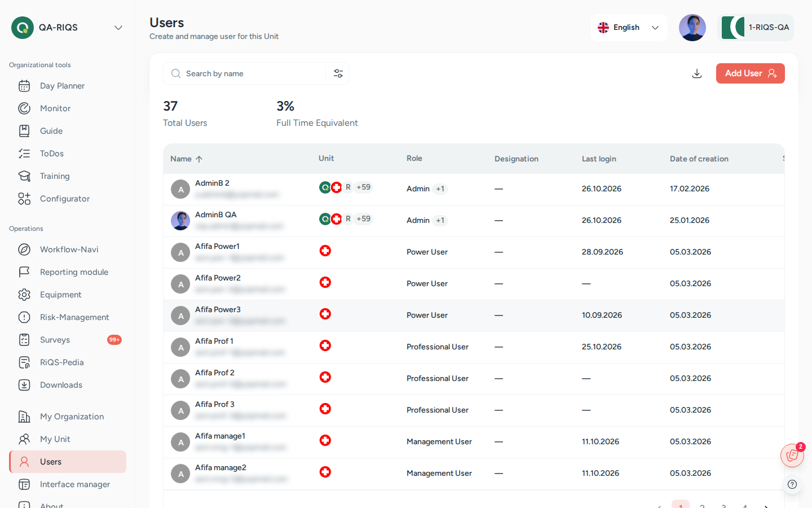812x508 pixels.
Task: Show +1 extra role for AdminB 2
Action: pyautogui.click(x=440, y=189)
